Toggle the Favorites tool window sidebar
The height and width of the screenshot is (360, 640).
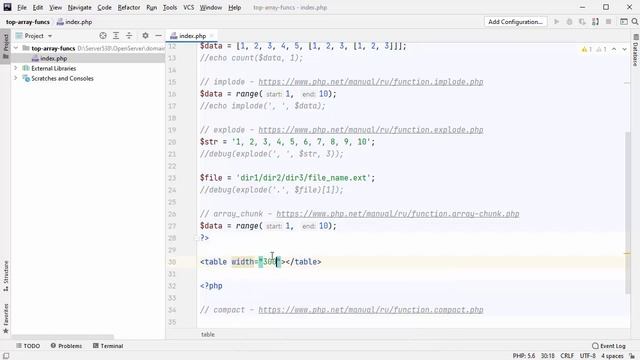click(6, 318)
